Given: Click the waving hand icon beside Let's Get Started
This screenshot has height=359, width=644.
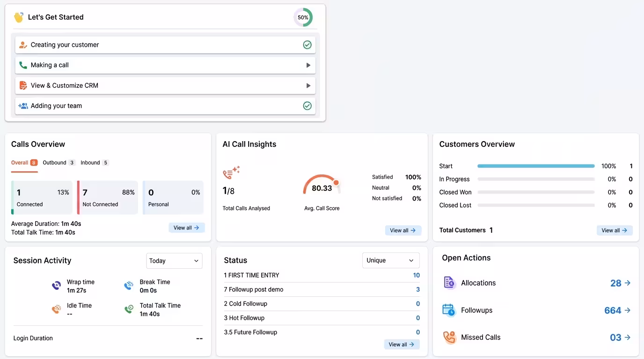Looking at the screenshot, I should tap(19, 17).
